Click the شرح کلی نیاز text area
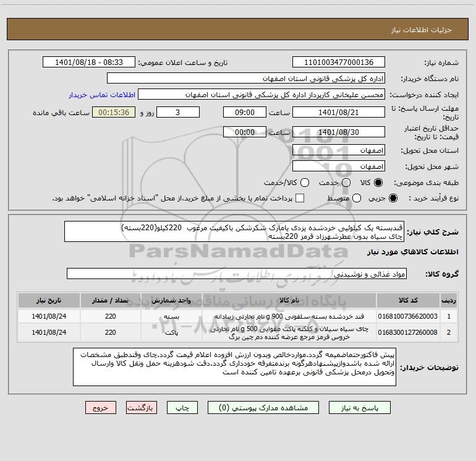Viewport: 476px width, 461px height. pos(234,231)
